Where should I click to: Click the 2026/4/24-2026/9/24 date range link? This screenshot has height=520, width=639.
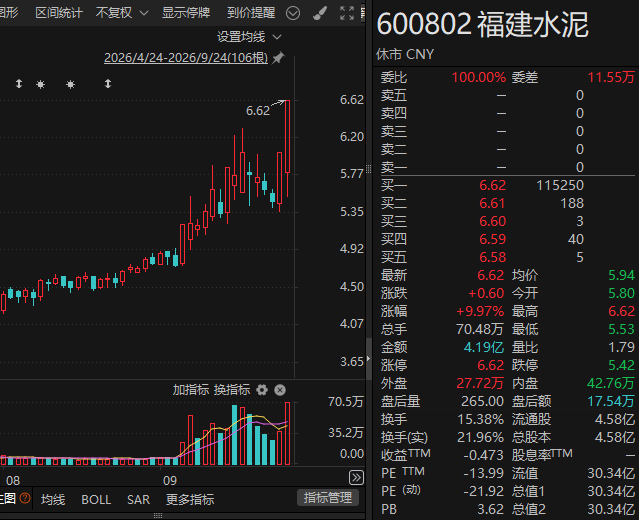click(186, 58)
